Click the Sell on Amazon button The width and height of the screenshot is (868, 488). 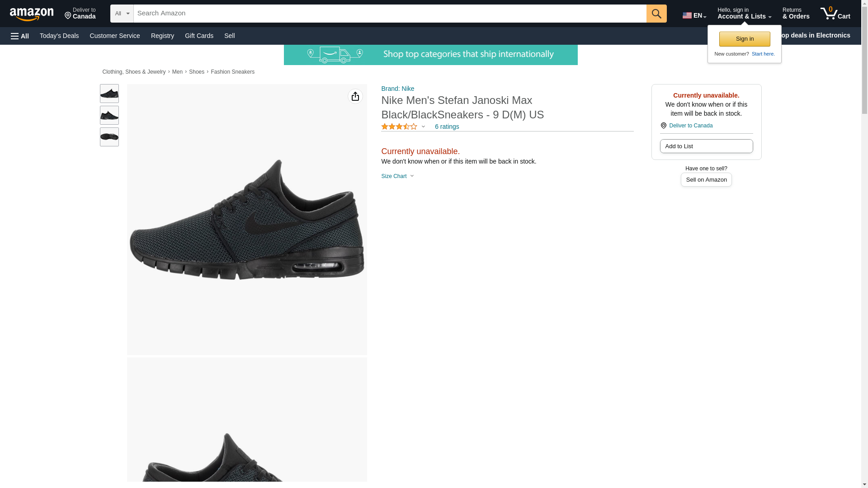click(x=706, y=180)
